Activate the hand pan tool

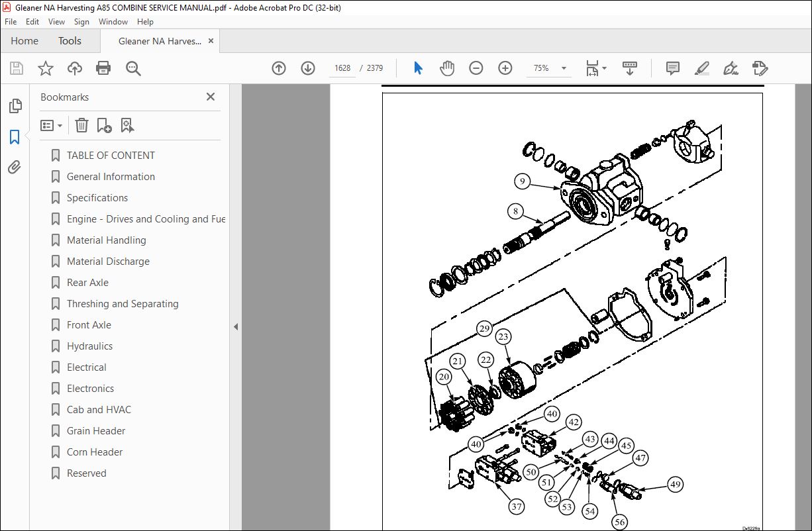pyautogui.click(x=447, y=68)
